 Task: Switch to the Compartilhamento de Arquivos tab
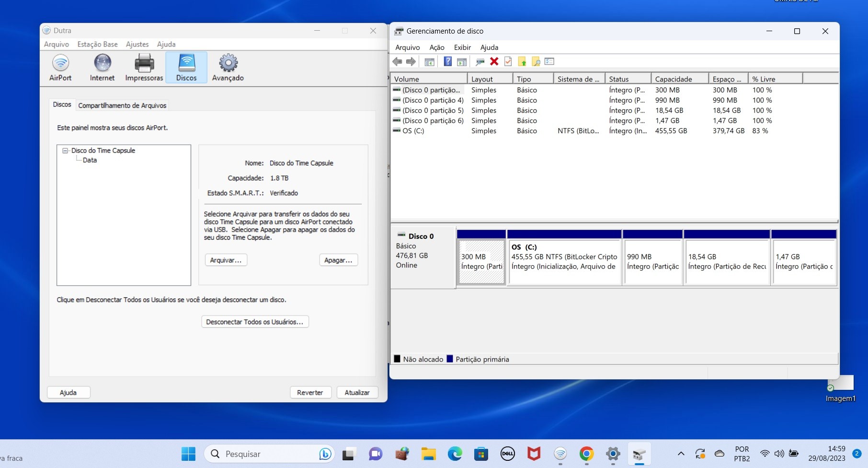(x=123, y=105)
